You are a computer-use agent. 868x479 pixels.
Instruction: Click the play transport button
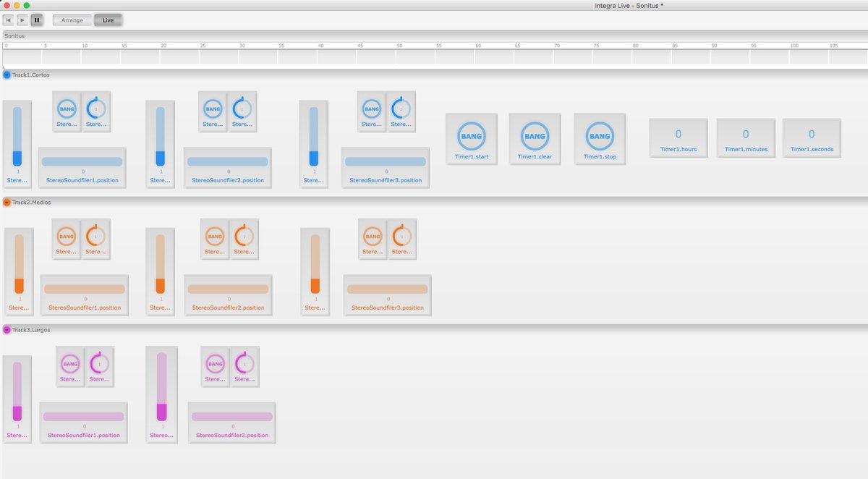point(22,20)
